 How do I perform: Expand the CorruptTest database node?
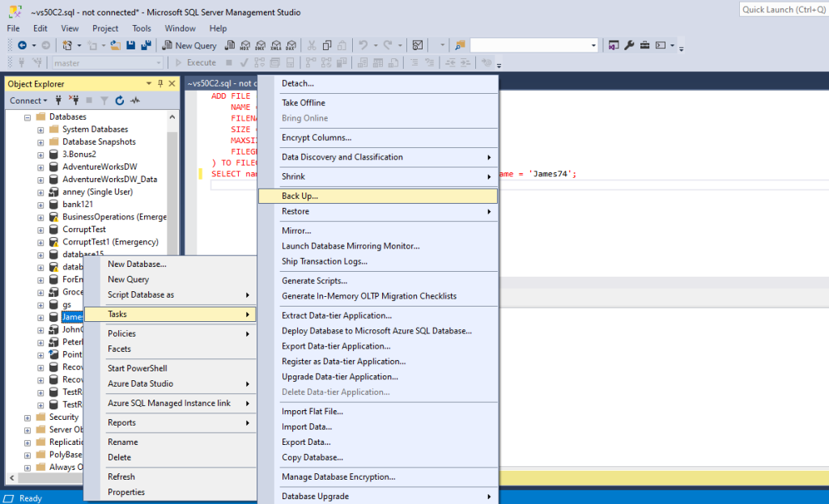coord(40,231)
